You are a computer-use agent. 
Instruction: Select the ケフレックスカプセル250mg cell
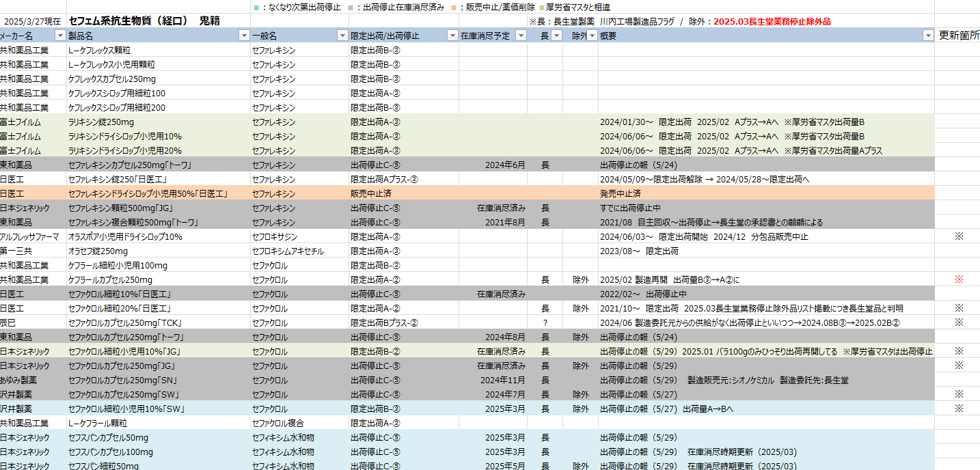(159, 79)
